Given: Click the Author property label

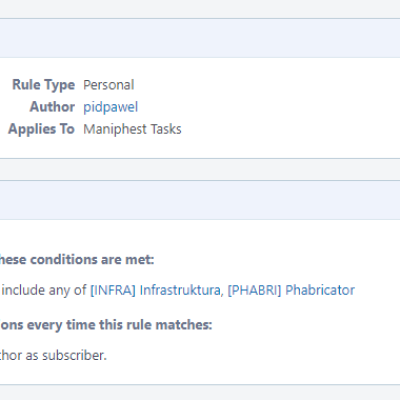Looking at the screenshot, I should (x=52, y=107).
